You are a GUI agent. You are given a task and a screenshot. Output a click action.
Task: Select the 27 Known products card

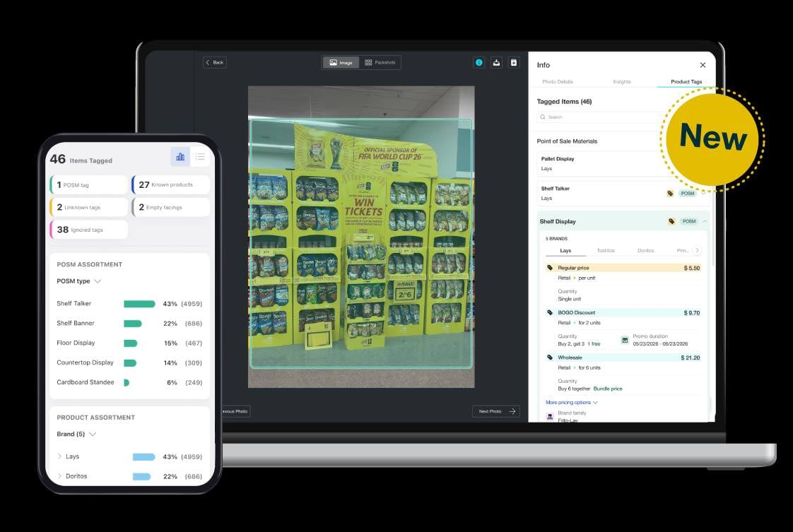point(171,185)
